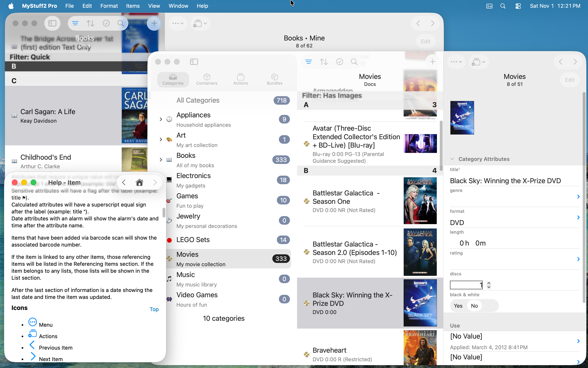588x368 pixels.
Task: Click checkmark select icon in Movies toolbar
Action: [x=340, y=62]
